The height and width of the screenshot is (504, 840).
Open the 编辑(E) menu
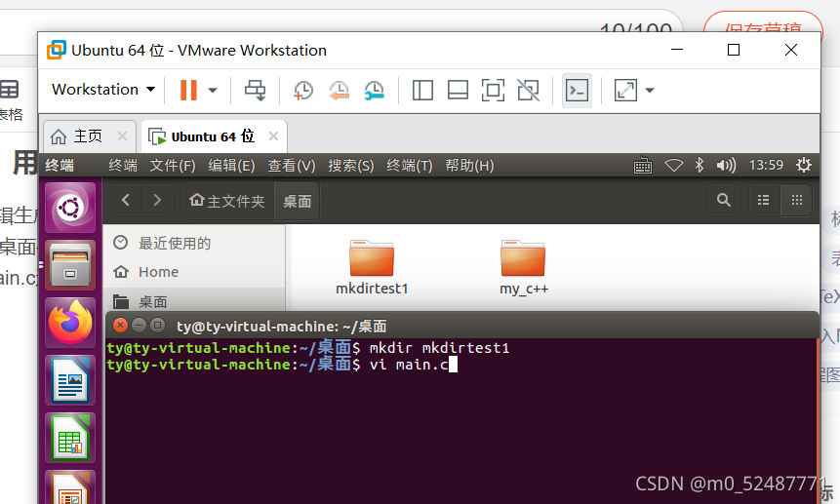point(231,166)
